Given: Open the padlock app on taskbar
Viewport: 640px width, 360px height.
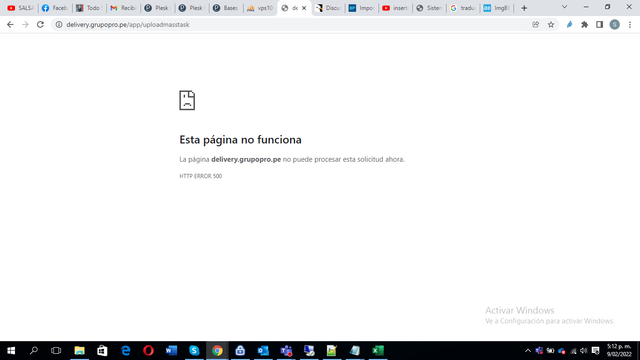Looking at the screenshot, I should (x=240, y=350).
